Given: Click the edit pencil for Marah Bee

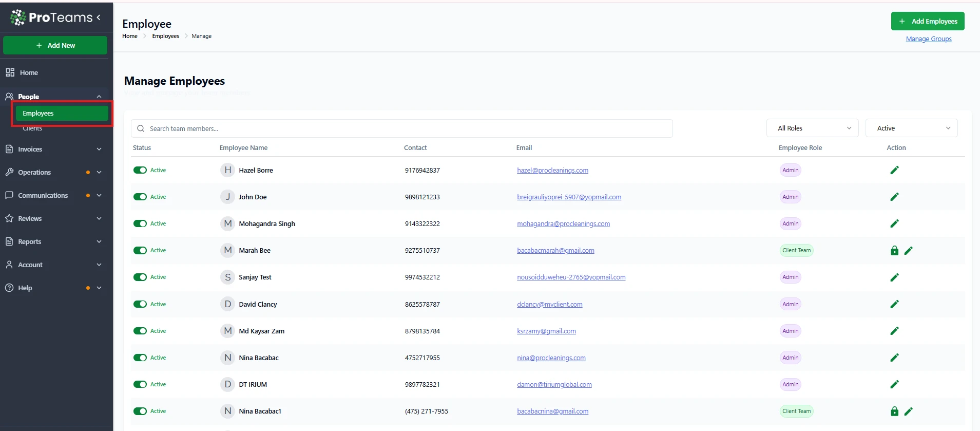Looking at the screenshot, I should tap(908, 251).
